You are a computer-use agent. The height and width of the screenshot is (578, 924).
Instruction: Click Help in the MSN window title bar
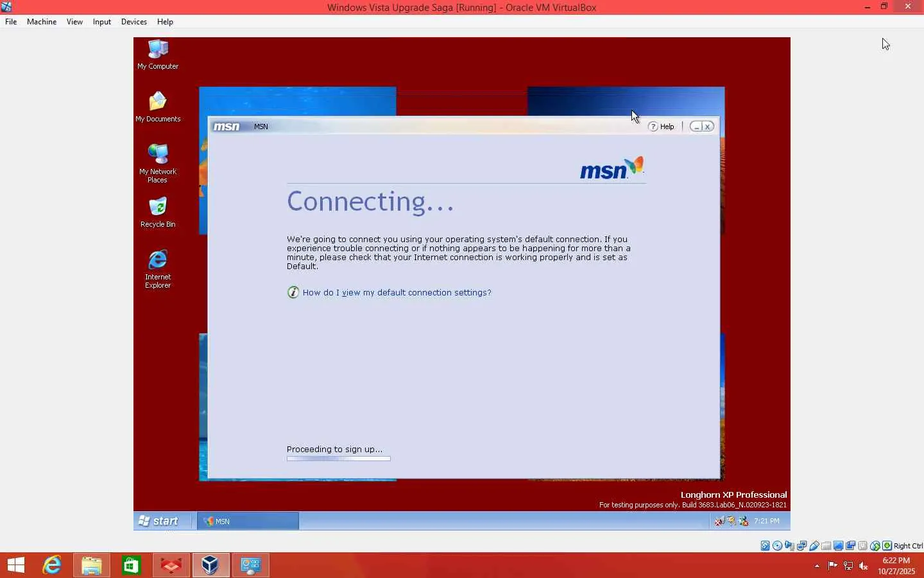point(667,127)
